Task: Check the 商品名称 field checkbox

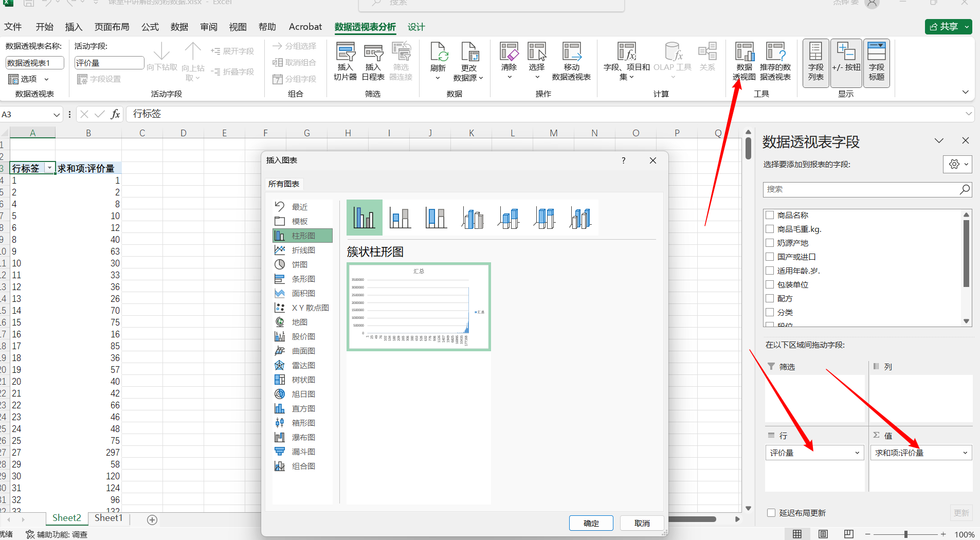Action: click(770, 215)
